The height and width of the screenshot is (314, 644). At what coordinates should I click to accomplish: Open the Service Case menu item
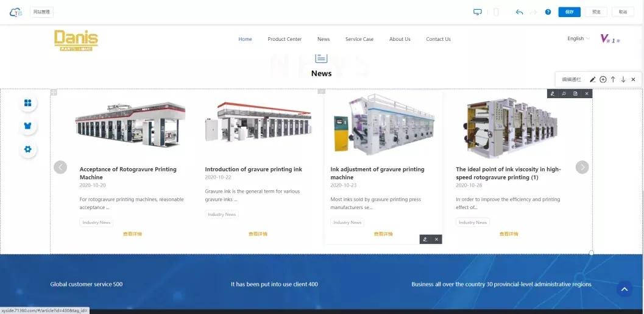click(x=359, y=39)
